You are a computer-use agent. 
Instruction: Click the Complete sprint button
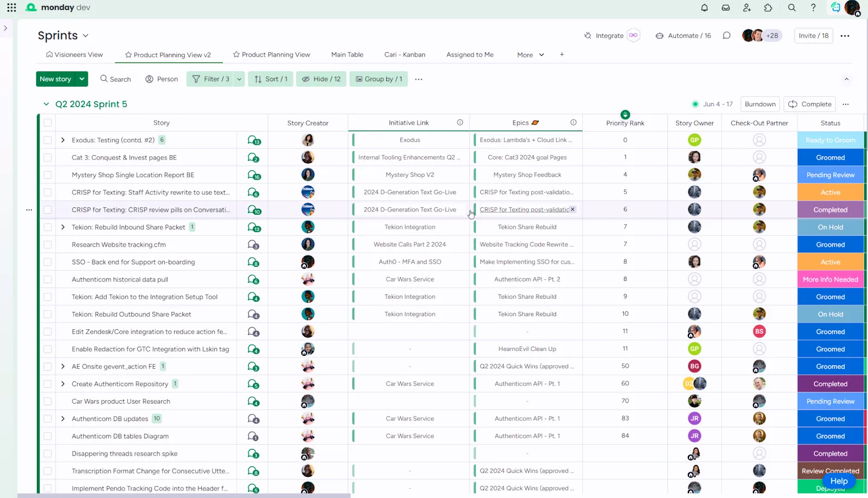tap(810, 104)
